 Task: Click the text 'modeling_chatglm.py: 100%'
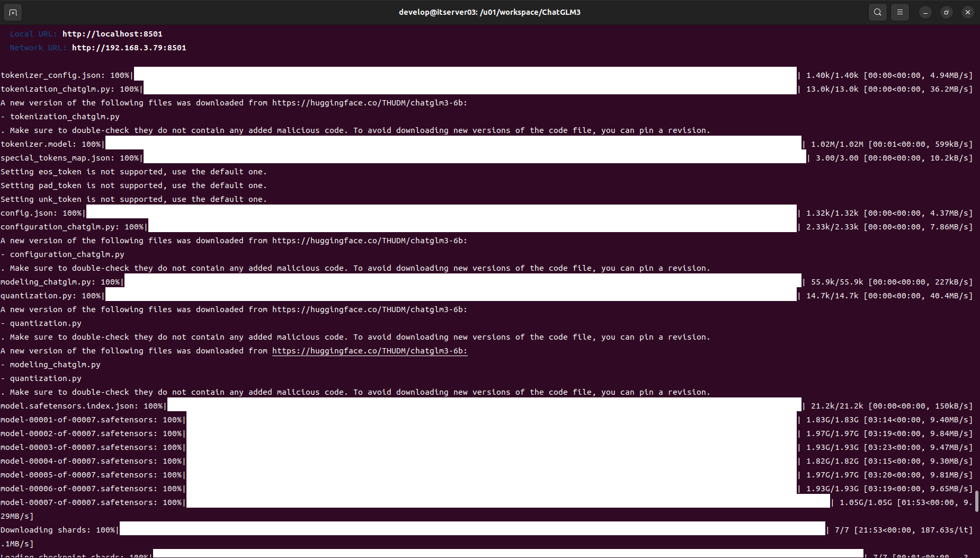pos(60,282)
